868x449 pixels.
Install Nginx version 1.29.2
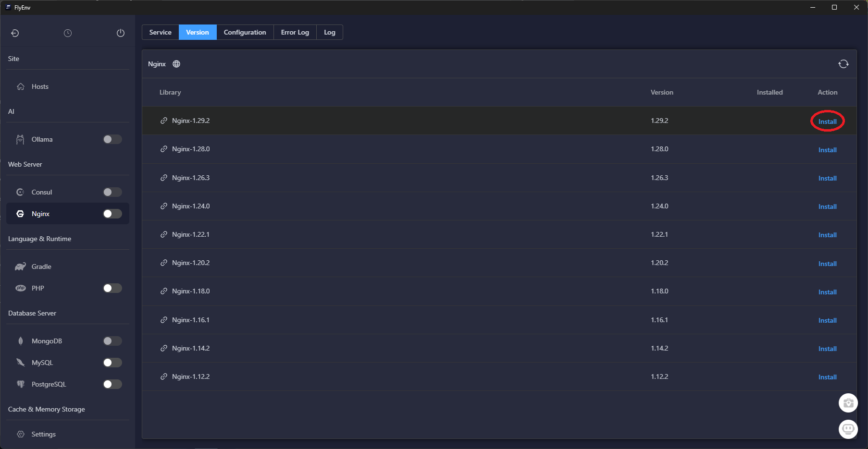827,121
